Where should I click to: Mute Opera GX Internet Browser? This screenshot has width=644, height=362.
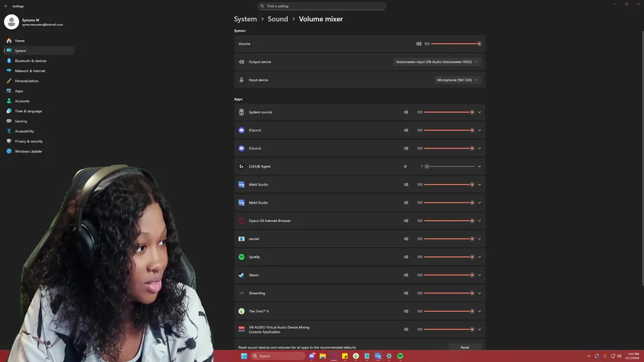[x=406, y=221]
